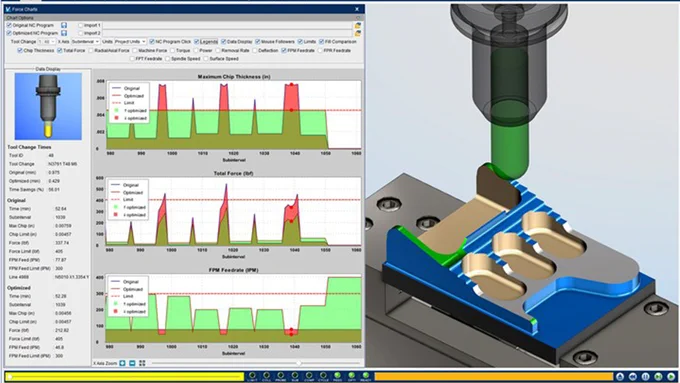680x383 pixels.
Task: Close the Force Charts window
Action: tap(357, 9)
